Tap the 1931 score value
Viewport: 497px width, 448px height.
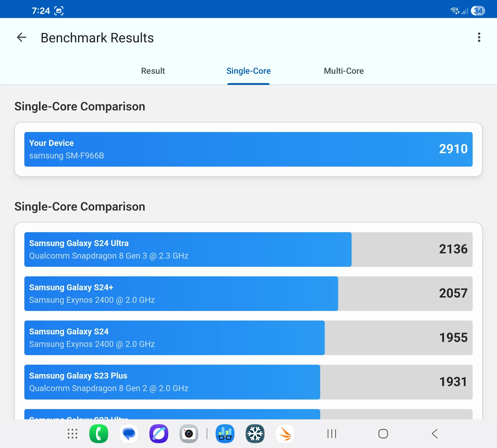[453, 382]
